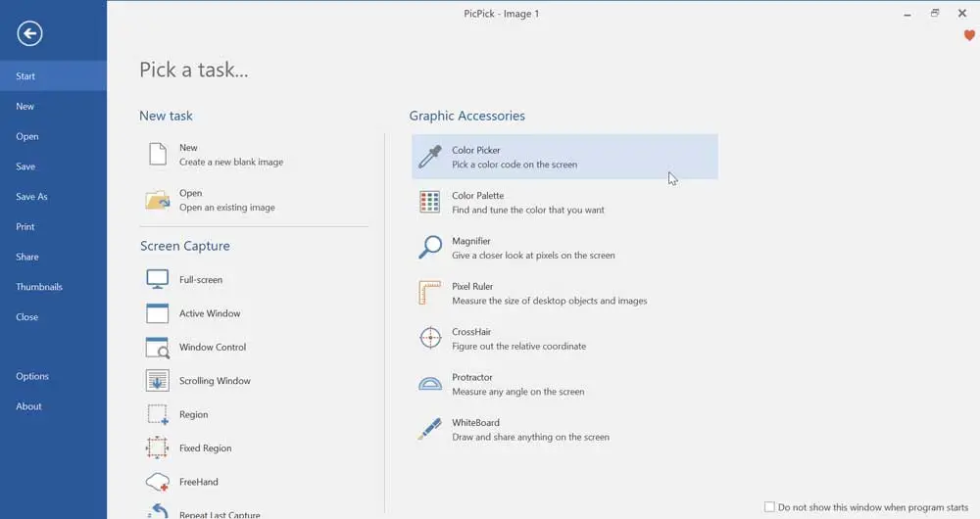The width and height of the screenshot is (980, 519).
Task: Click the 'Region' capture label
Action: (194, 414)
